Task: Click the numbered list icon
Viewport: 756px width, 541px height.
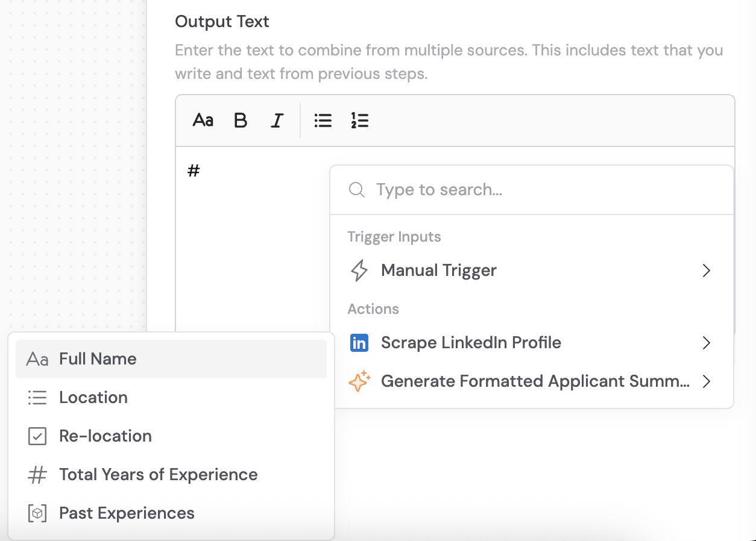Action: [359, 120]
